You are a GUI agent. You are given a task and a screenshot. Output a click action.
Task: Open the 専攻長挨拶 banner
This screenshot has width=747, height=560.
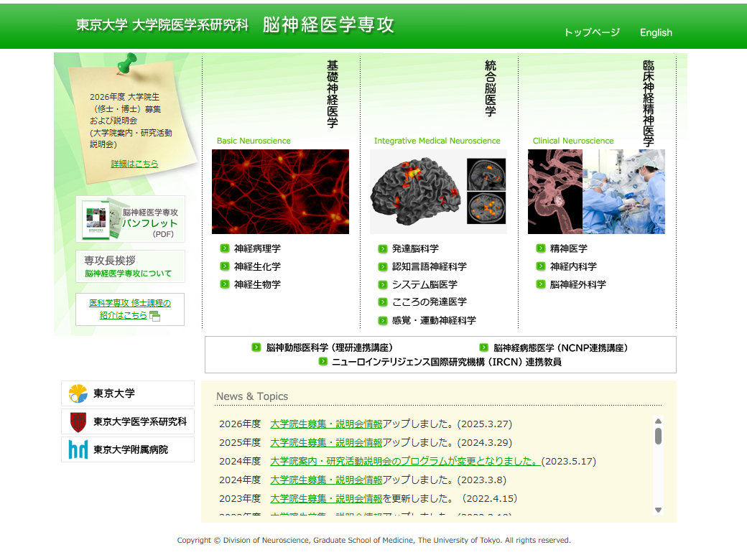click(130, 266)
